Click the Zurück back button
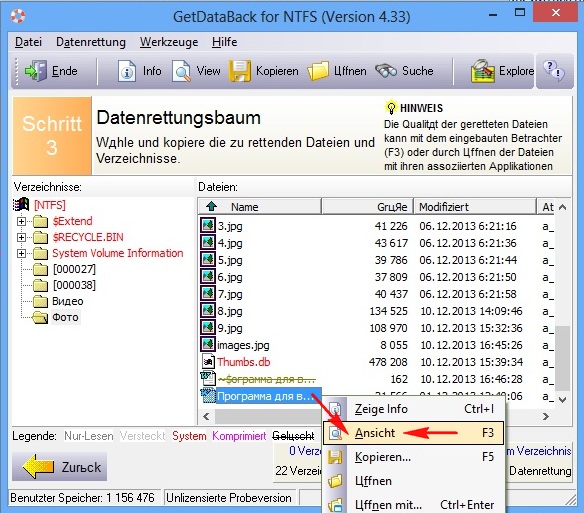 [x=60, y=466]
